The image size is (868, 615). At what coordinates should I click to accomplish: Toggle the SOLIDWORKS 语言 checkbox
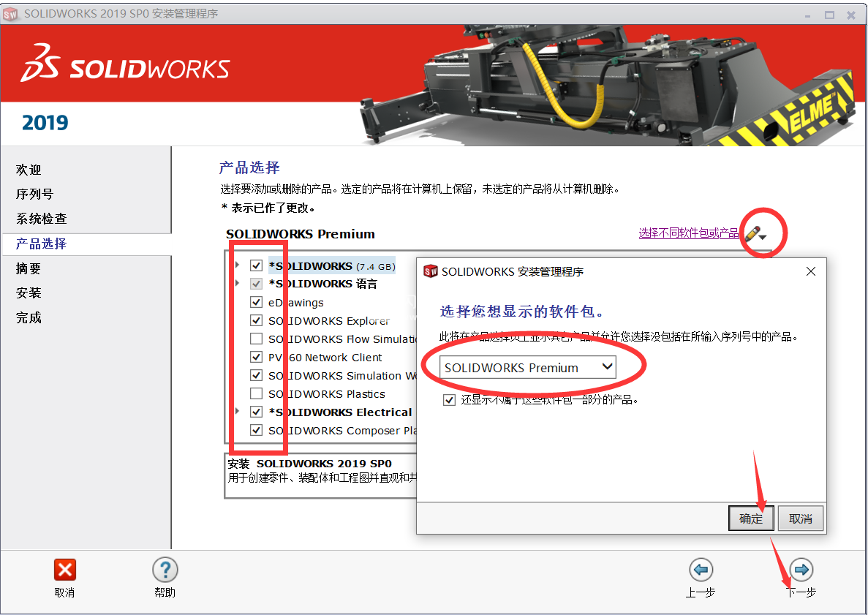click(x=256, y=284)
